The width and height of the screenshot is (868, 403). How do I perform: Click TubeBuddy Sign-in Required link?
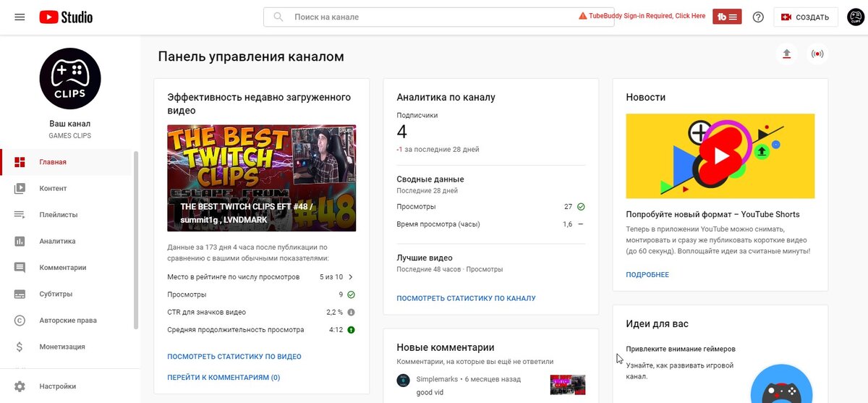click(642, 16)
